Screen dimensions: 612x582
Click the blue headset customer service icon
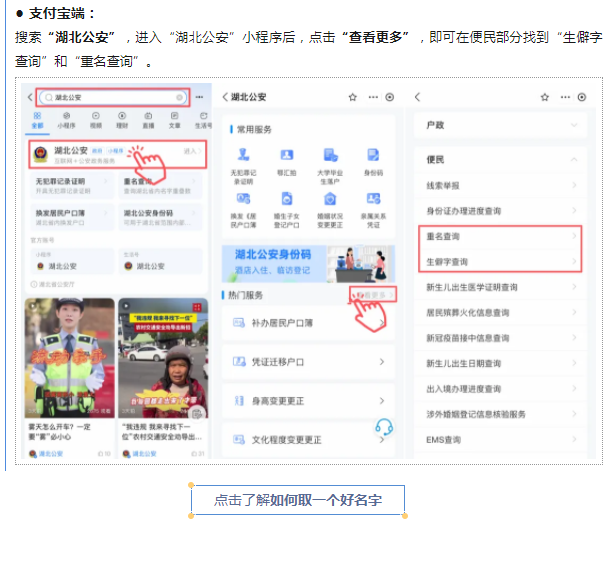(384, 427)
